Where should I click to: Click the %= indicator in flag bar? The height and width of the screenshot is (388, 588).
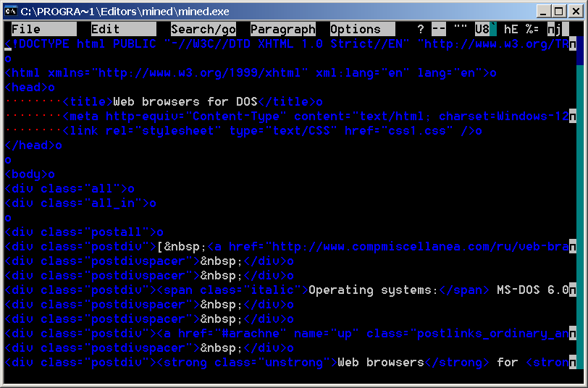533,30
